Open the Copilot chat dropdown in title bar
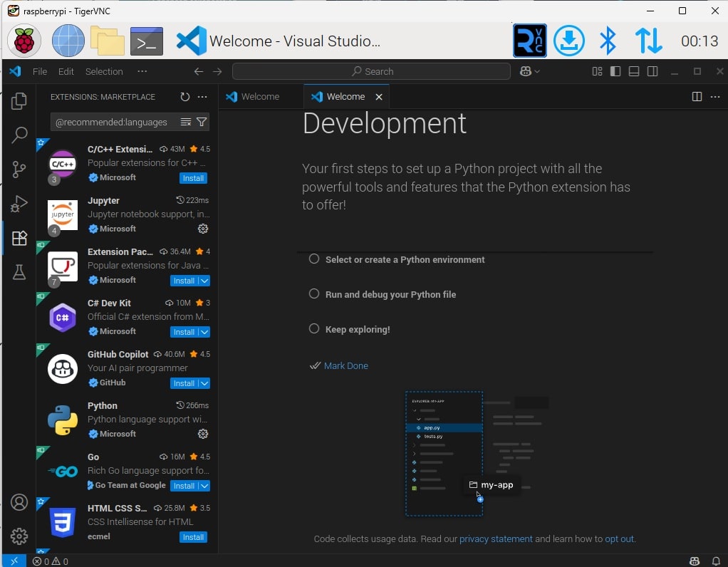 [x=530, y=71]
